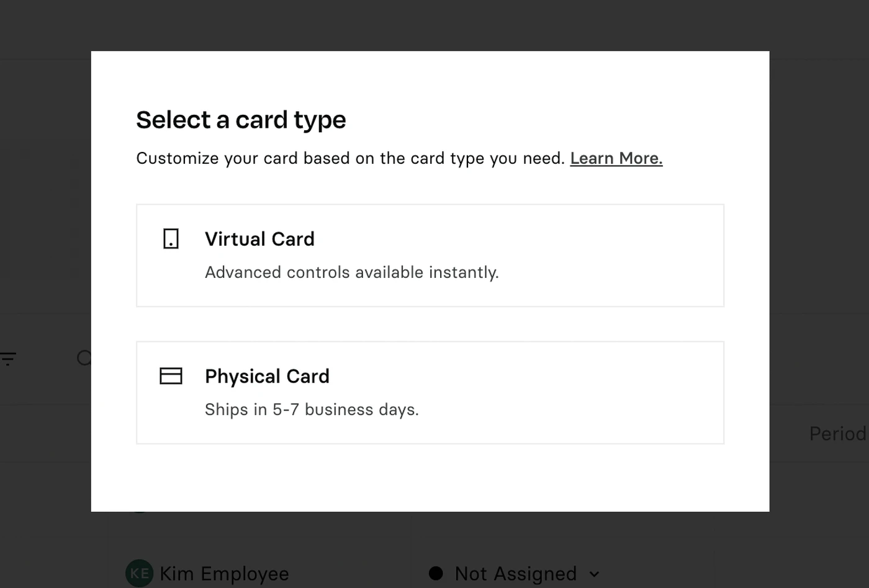Sort by the Period column header
This screenshot has height=588, width=869.
pyautogui.click(x=838, y=434)
